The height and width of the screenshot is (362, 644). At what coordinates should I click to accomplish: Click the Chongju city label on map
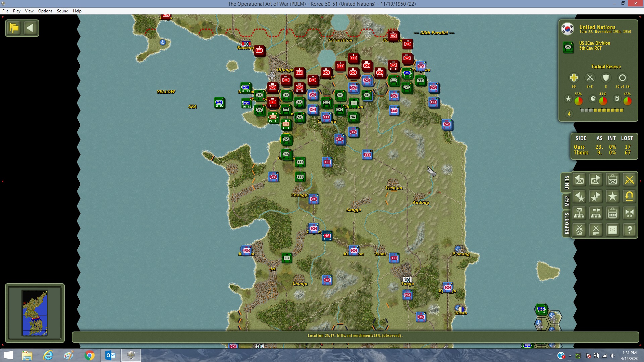point(300,195)
